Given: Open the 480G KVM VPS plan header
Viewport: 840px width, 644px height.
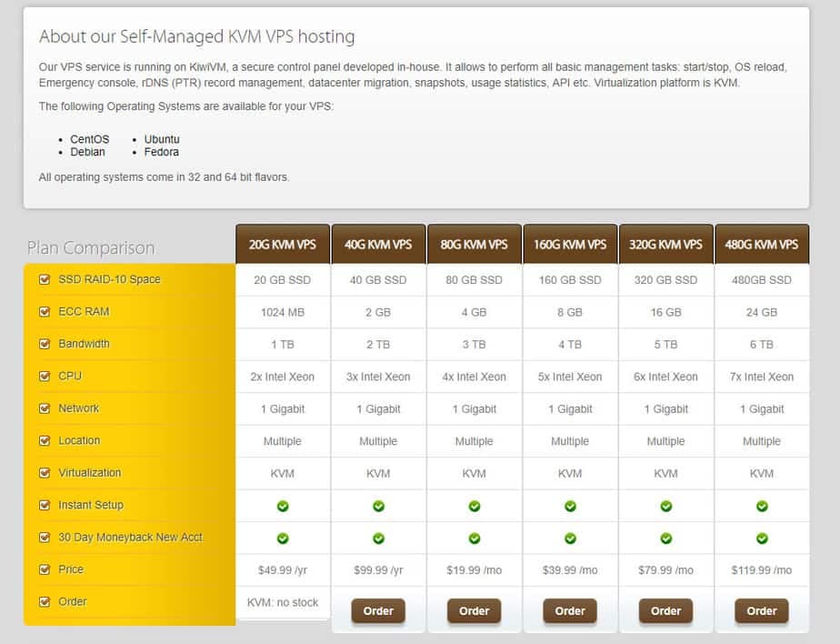Looking at the screenshot, I should pyautogui.click(x=762, y=244).
